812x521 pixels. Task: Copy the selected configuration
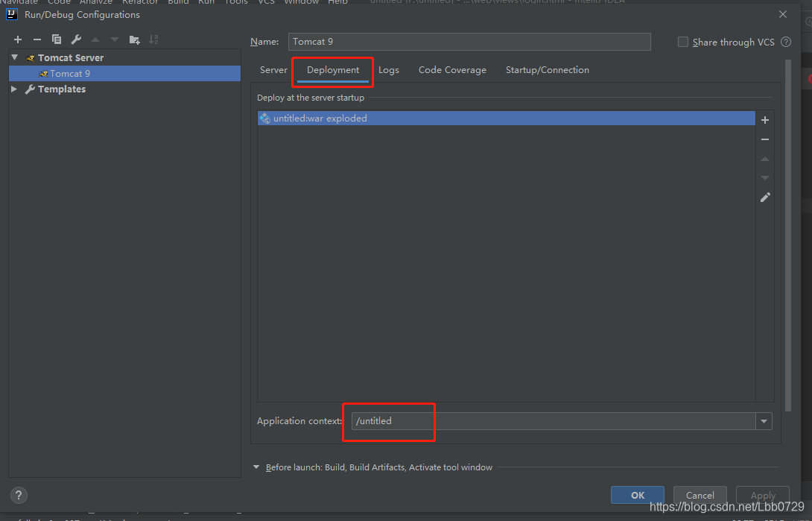[57, 40]
